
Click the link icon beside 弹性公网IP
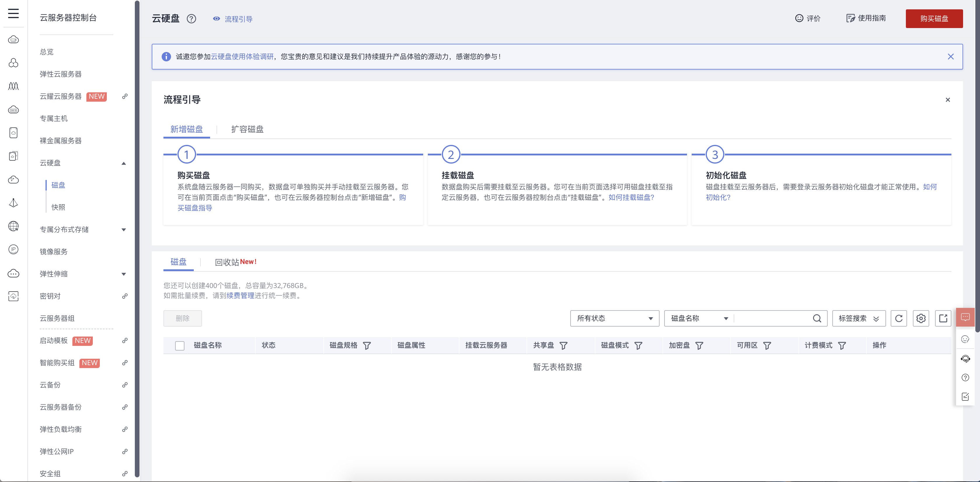tap(124, 452)
